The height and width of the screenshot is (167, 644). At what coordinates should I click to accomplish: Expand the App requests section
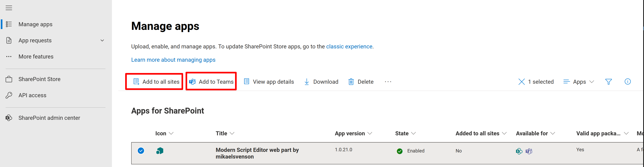pyautogui.click(x=102, y=40)
